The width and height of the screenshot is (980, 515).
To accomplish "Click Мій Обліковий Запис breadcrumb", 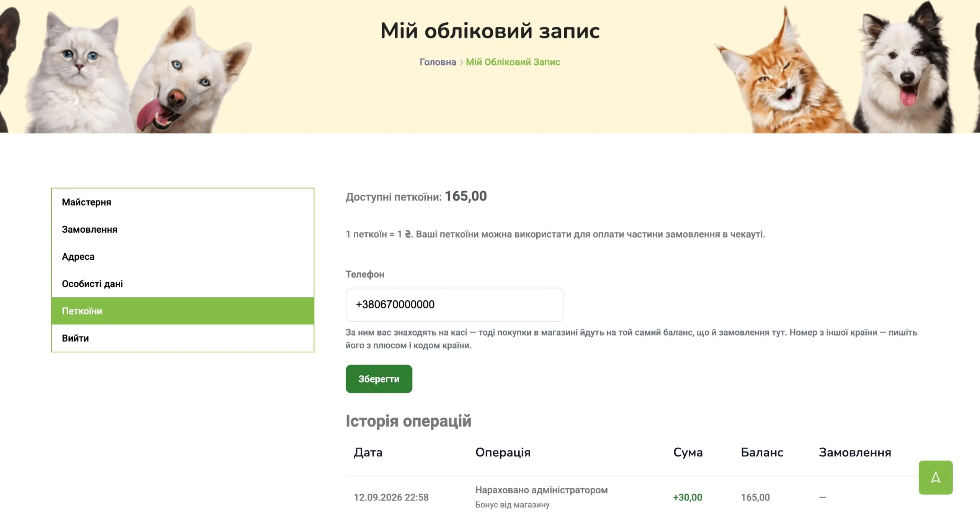I will pos(513,62).
